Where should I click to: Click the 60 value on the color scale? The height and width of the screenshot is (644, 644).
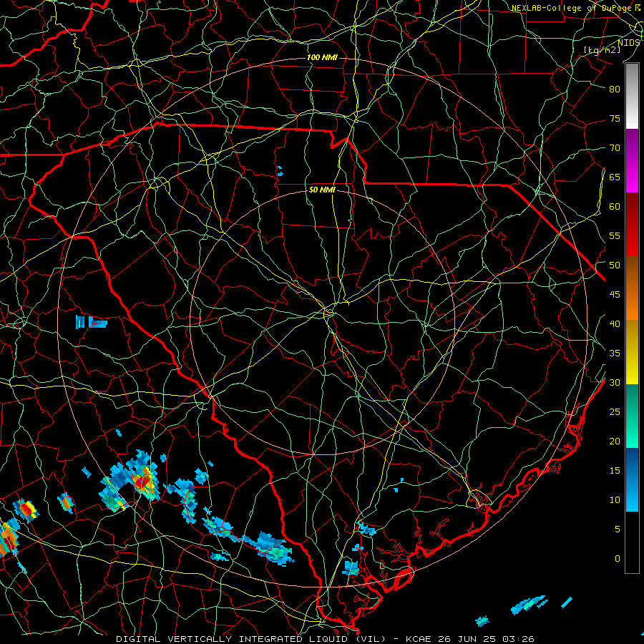tap(615, 207)
